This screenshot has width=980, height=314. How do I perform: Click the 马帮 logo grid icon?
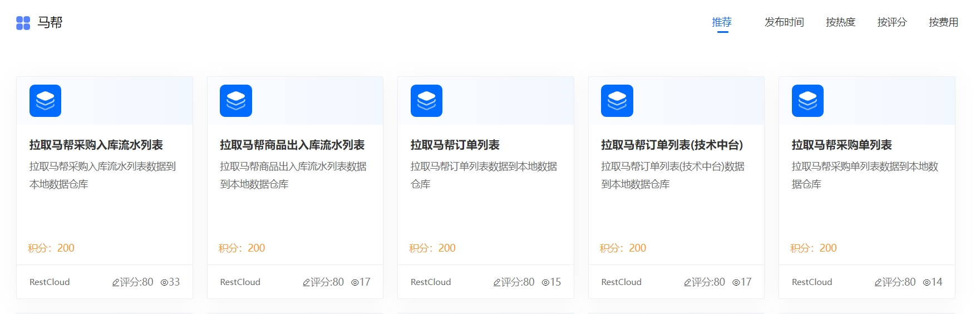coord(23,23)
